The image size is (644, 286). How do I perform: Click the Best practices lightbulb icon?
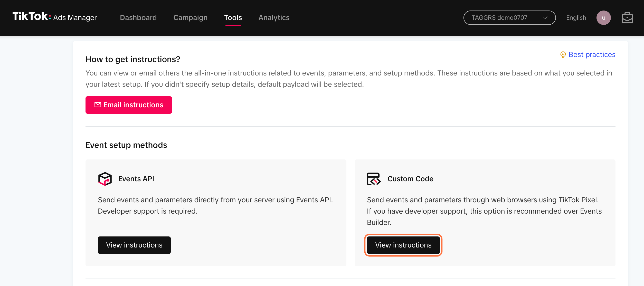[563, 55]
